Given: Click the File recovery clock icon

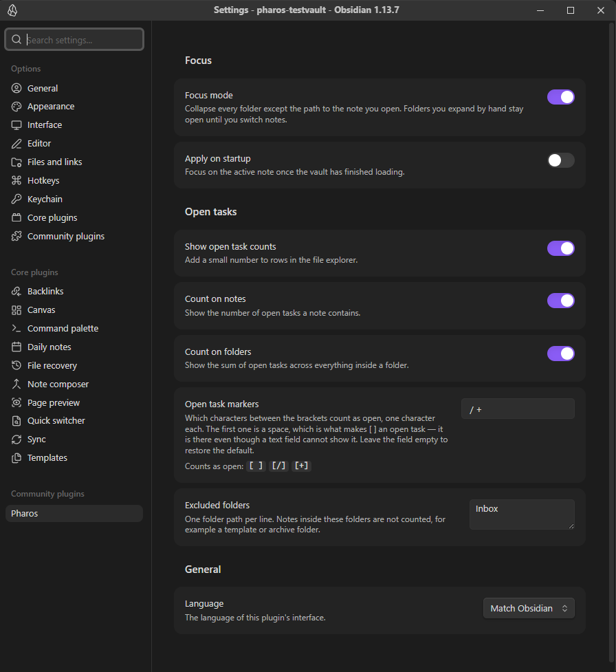Looking at the screenshot, I should click(16, 365).
